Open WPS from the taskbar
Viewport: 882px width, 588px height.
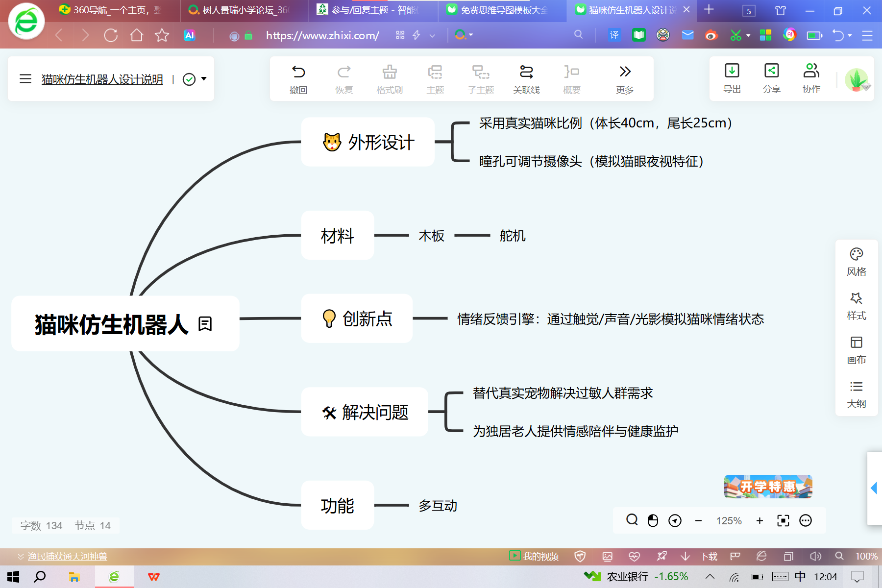154,577
